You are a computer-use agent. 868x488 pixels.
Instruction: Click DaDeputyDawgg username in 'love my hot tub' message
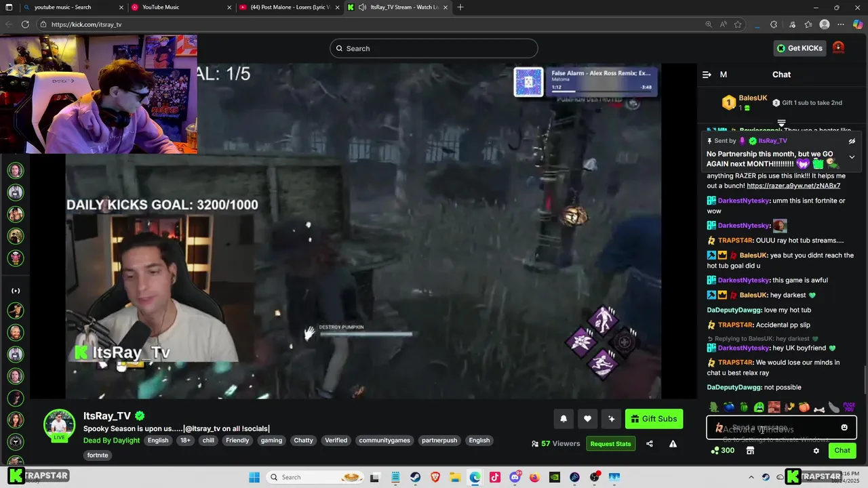tap(734, 310)
